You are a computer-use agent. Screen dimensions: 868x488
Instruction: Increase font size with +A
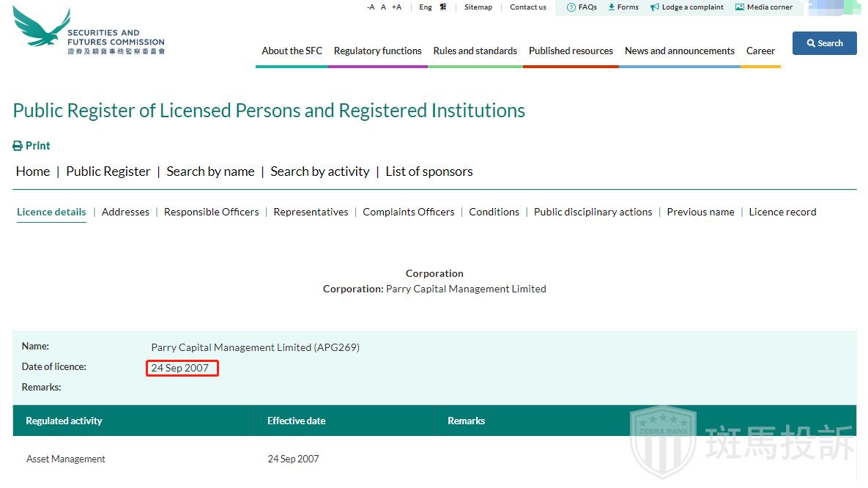[396, 7]
